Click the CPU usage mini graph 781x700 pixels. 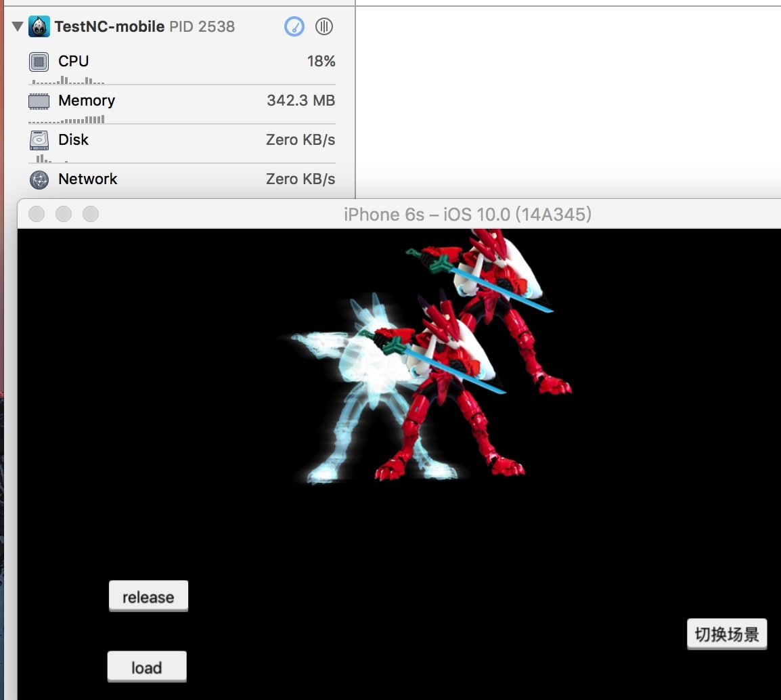pos(68,80)
